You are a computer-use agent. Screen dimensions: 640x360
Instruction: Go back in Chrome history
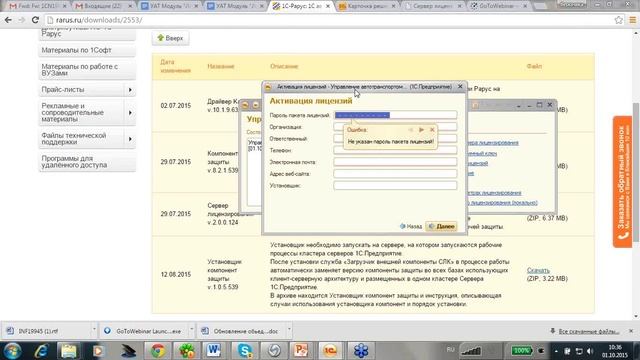point(8,20)
